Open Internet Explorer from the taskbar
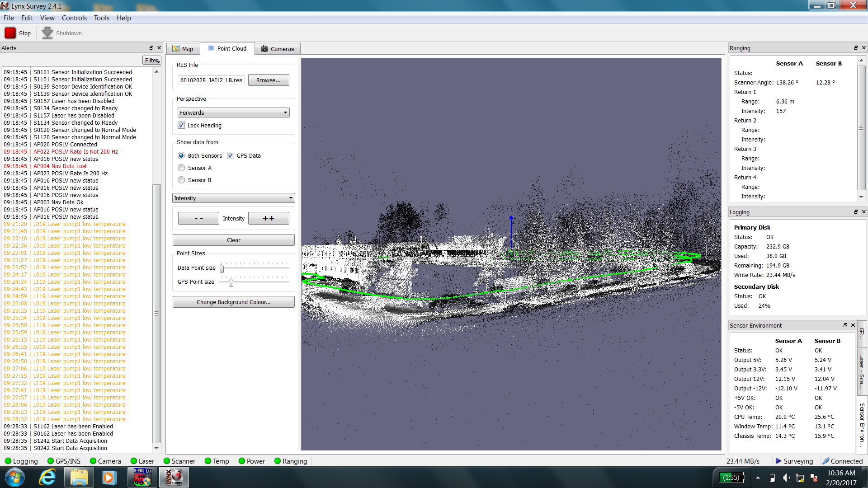 click(47, 477)
